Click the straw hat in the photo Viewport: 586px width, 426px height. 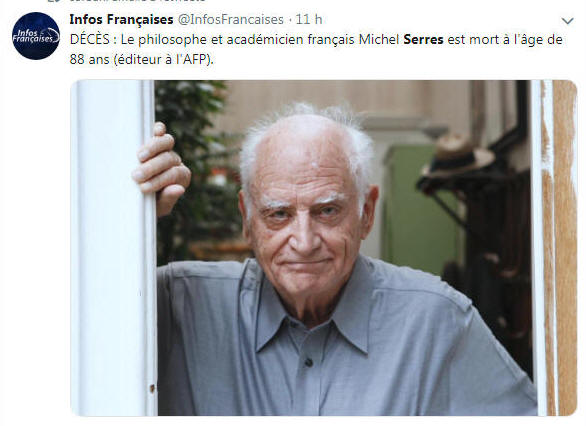458,155
